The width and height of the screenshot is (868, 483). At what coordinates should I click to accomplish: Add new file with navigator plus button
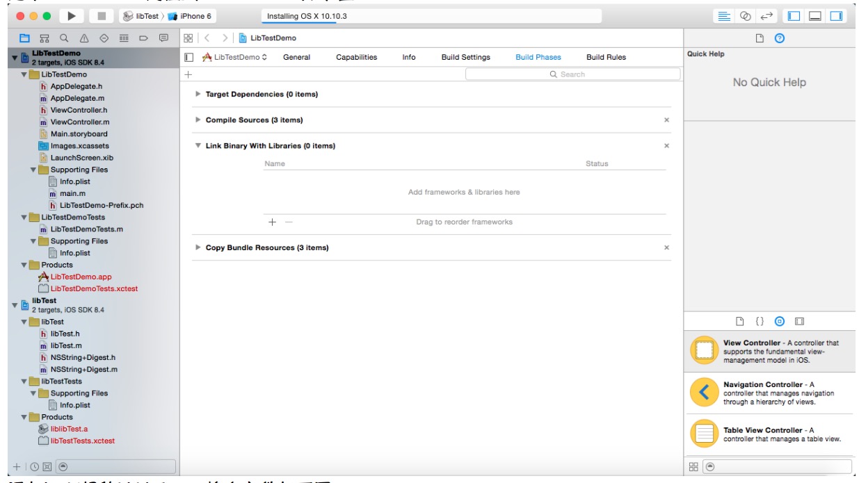pos(17,466)
